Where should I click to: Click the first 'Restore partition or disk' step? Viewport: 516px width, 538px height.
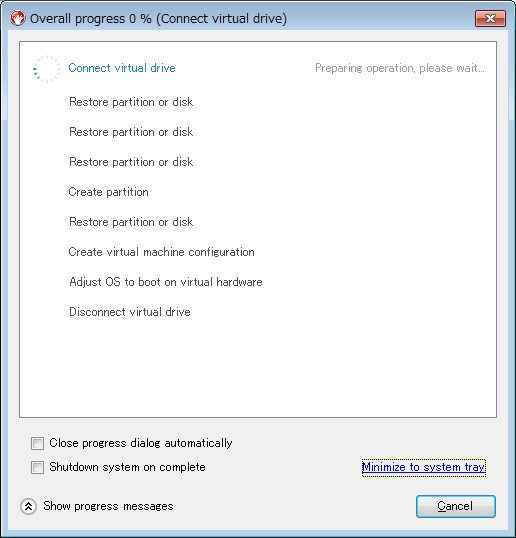point(131,102)
